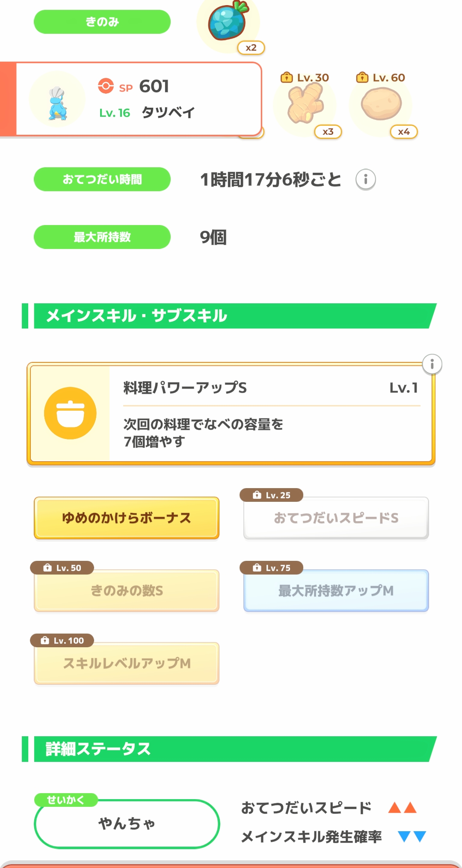This screenshot has width=462, height=868.
Task: Tap the potato ingredient icon
Action: click(x=381, y=104)
